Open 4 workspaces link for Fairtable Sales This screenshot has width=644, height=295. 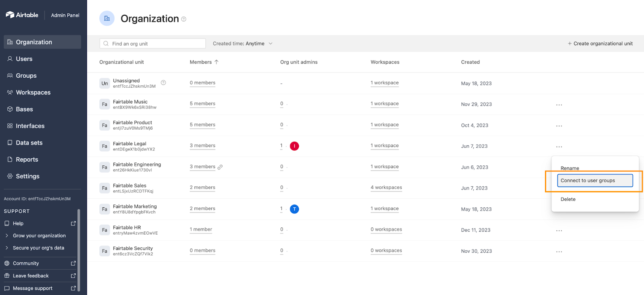[386, 188]
